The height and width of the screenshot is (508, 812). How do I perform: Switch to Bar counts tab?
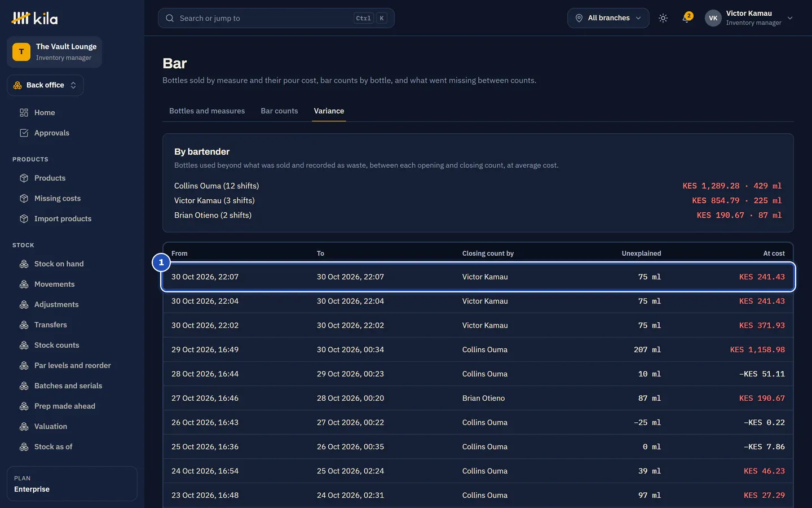[x=279, y=111]
